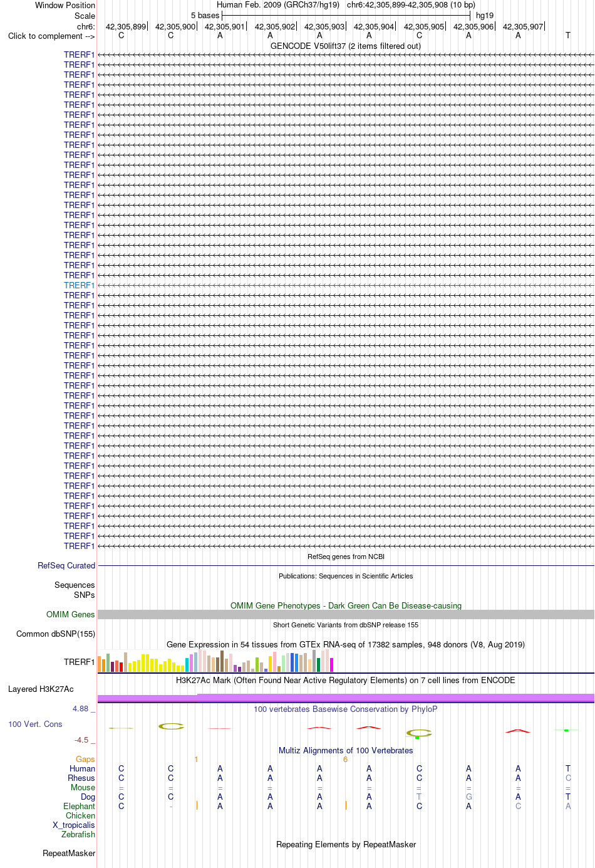Click the dark green bar in GTEx chart
This screenshot has width=595, height=868.
(318, 665)
